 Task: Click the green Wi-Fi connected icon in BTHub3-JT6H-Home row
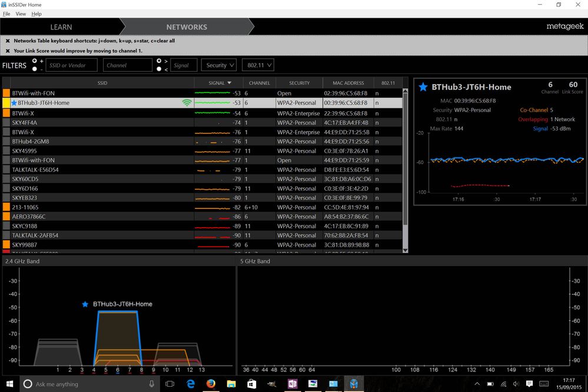click(x=187, y=102)
